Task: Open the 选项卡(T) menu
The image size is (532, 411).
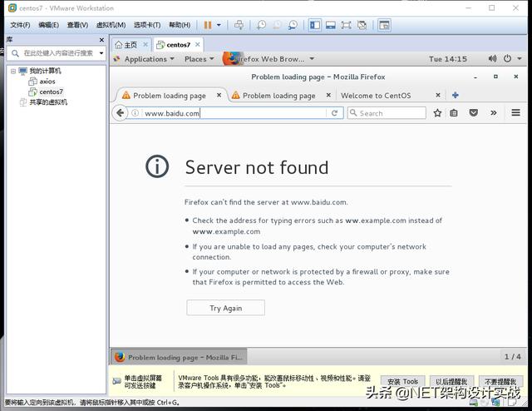Action: (x=147, y=25)
